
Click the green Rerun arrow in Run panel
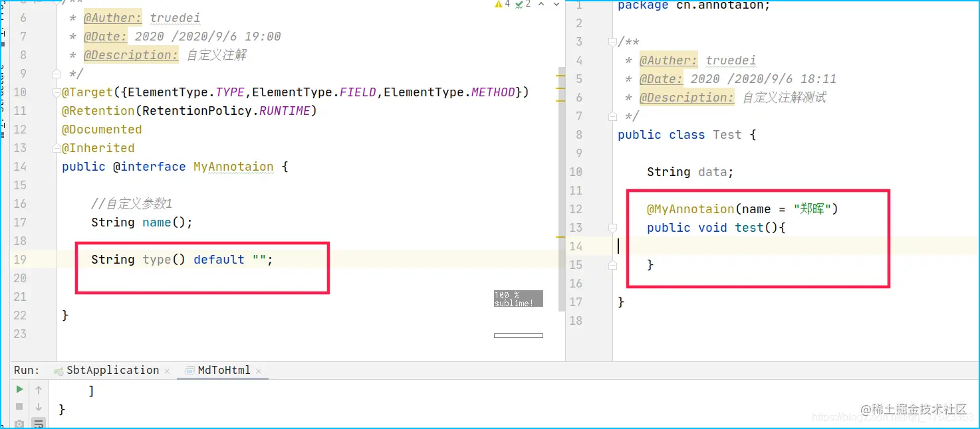(x=20, y=390)
